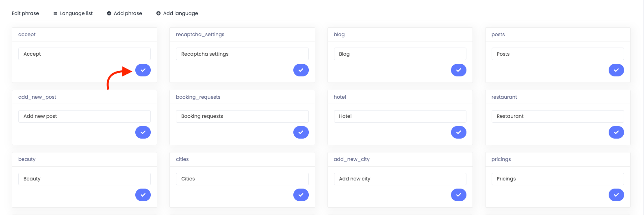Image resolution: width=644 pixels, height=215 pixels.
Task: Save booking_requests phrase with checkmark
Action: coord(301,132)
